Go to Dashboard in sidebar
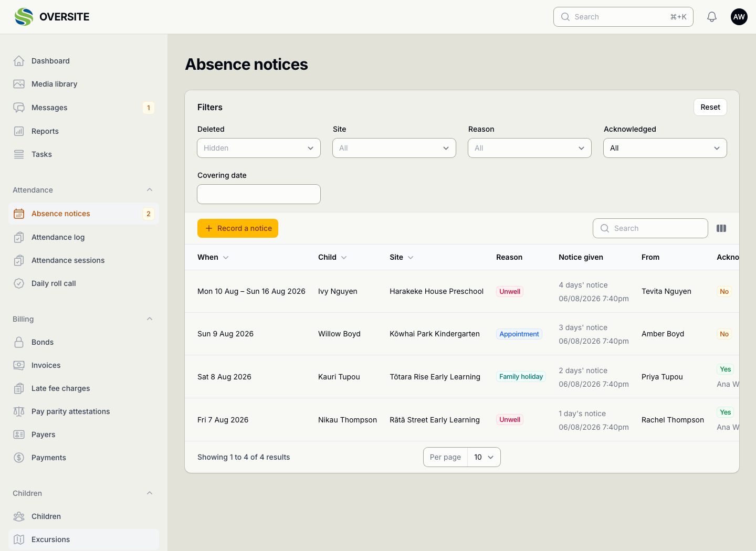The height and width of the screenshot is (551, 756). click(83, 61)
